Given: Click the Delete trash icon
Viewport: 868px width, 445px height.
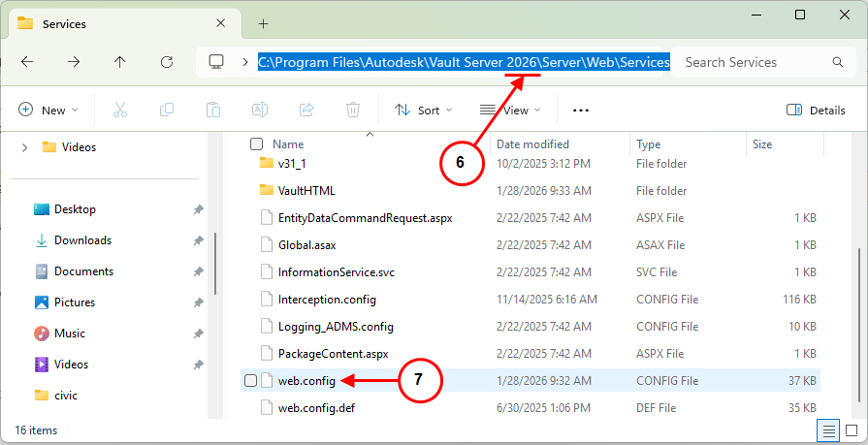Looking at the screenshot, I should click(353, 111).
